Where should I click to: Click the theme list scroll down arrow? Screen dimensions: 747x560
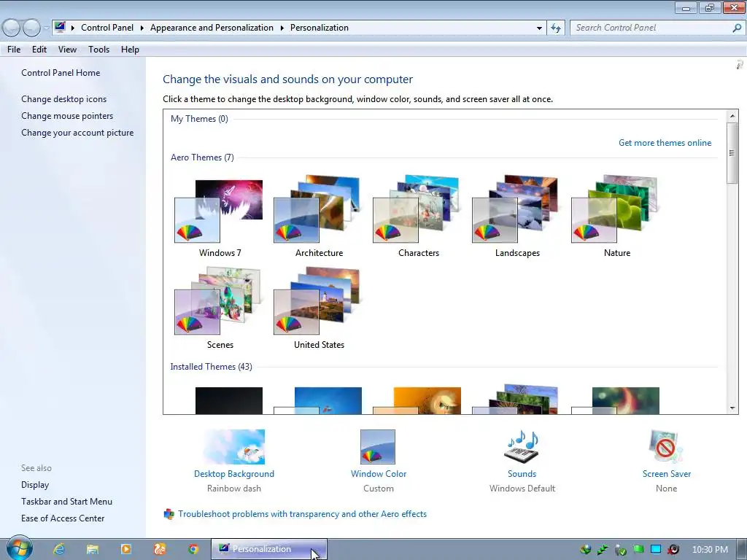pos(732,408)
